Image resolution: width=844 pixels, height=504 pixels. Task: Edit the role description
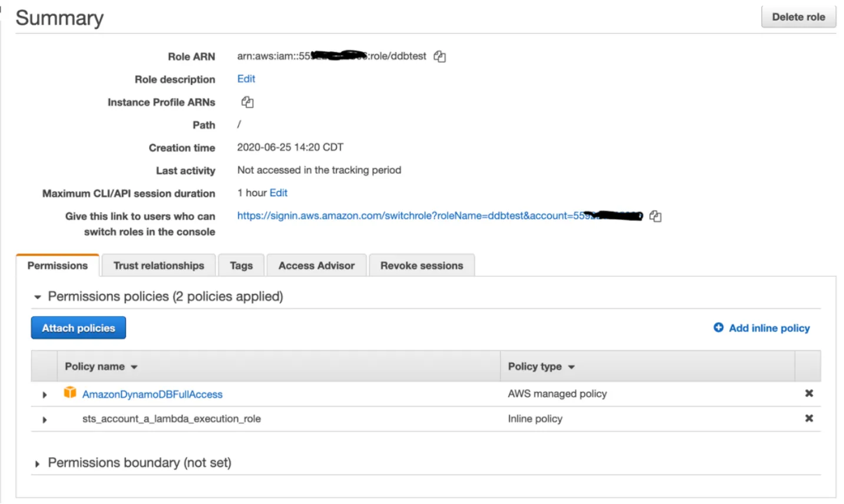tap(246, 79)
